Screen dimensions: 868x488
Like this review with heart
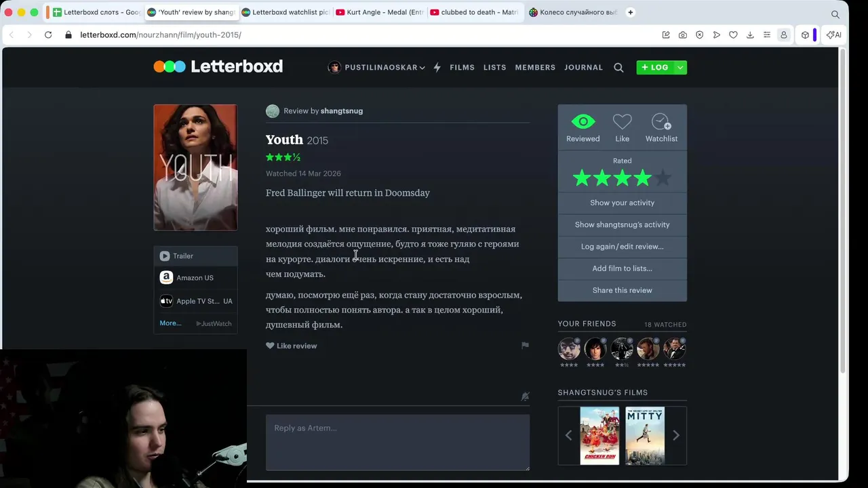[x=292, y=346]
